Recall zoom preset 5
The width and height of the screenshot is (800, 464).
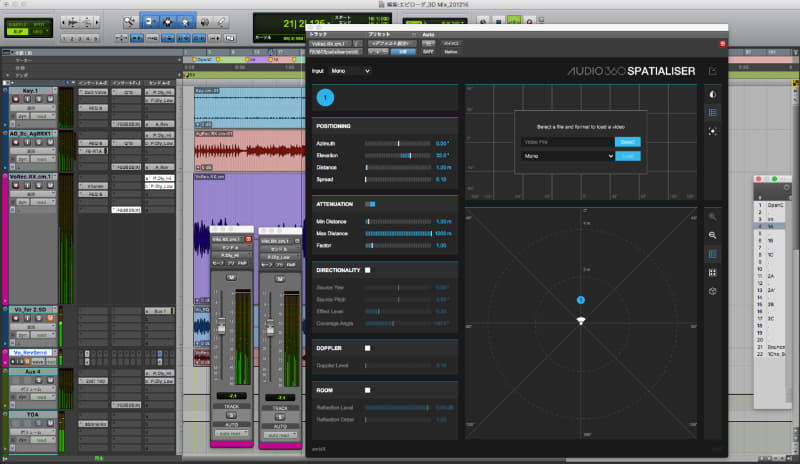click(x=95, y=38)
